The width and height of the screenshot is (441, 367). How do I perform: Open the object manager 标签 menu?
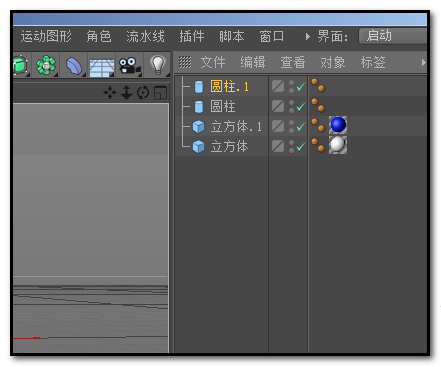click(x=373, y=62)
